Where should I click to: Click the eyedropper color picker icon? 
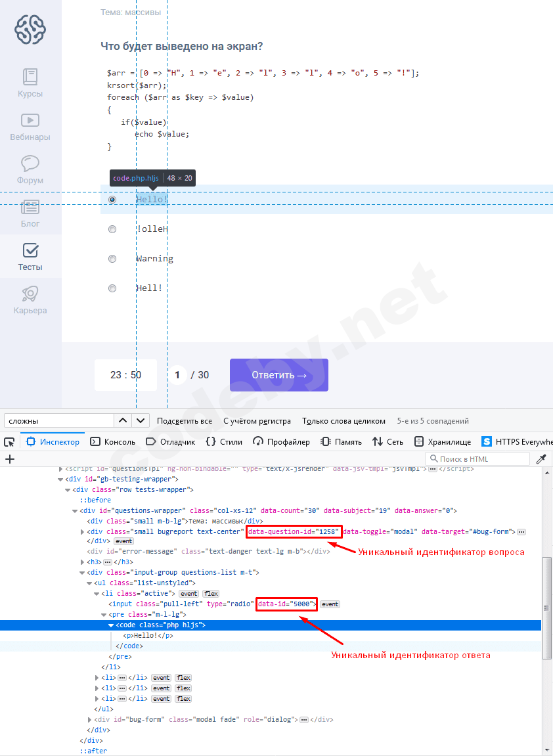click(x=541, y=459)
